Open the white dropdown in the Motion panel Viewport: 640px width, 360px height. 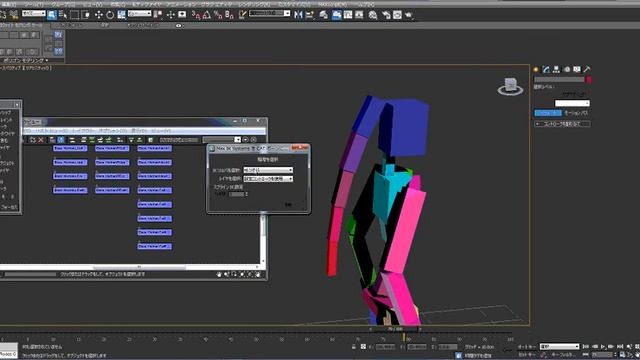click(572, 103)
